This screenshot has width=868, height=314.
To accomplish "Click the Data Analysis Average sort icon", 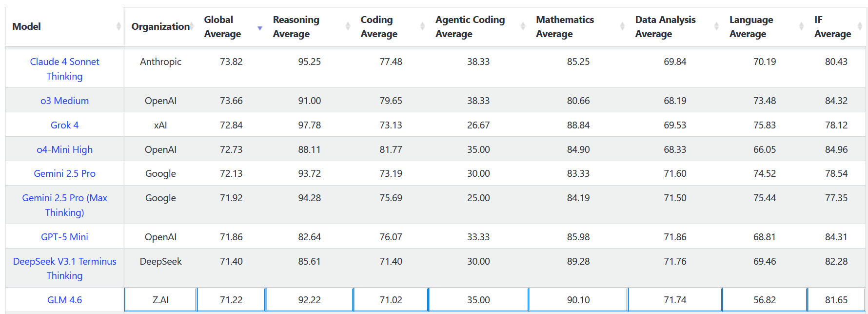I will [716, 26].
